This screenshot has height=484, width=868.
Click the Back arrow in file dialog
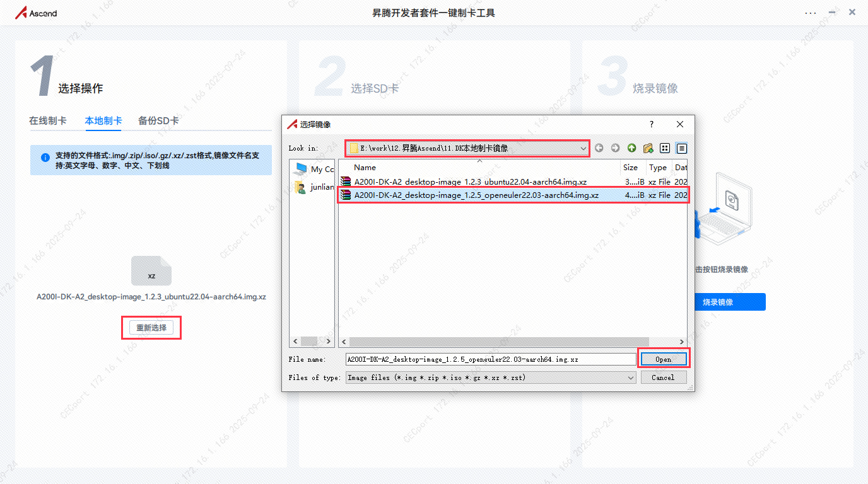point(599,148)
